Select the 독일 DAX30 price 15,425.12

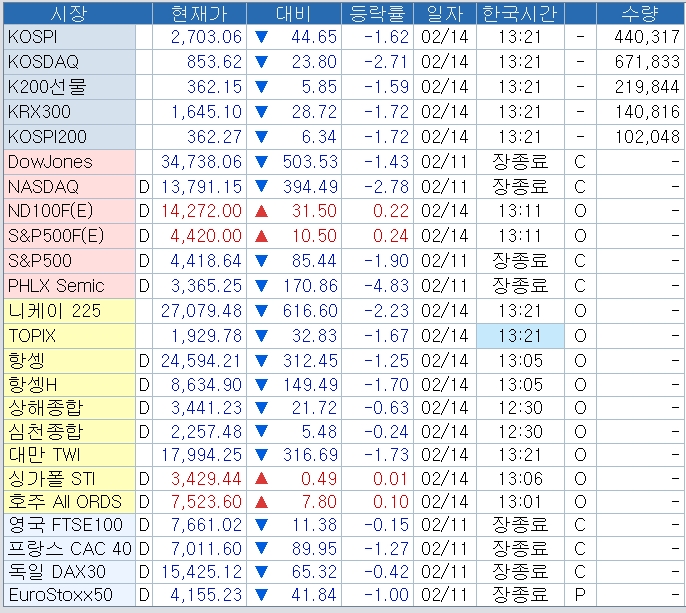coord(201,571)
